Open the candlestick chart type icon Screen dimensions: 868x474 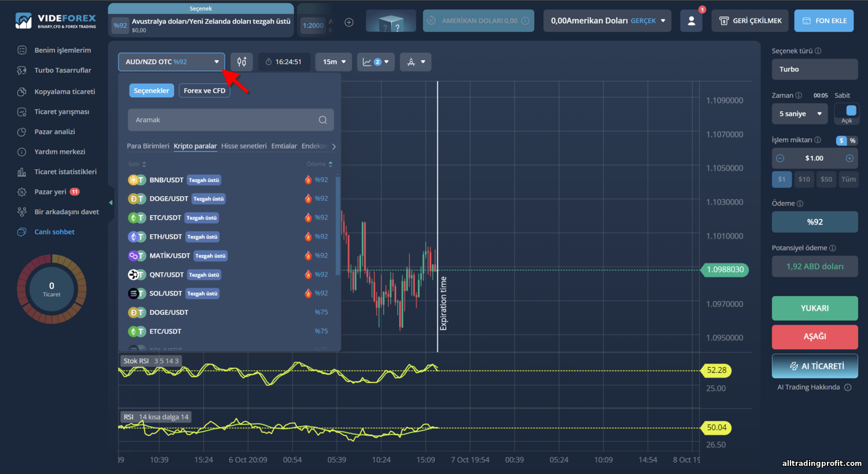click(241, 62)
